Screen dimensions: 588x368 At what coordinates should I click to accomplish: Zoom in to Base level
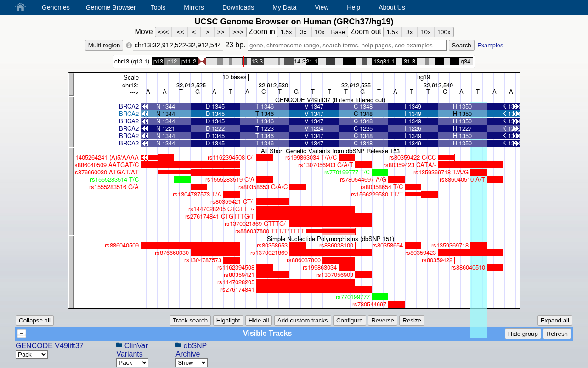[338, 32]
